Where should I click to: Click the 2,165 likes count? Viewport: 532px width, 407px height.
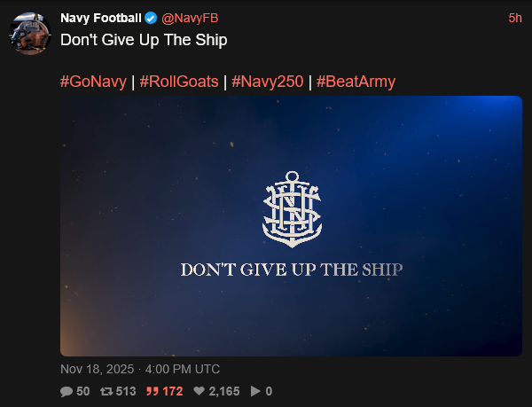[x=224, y=391]
